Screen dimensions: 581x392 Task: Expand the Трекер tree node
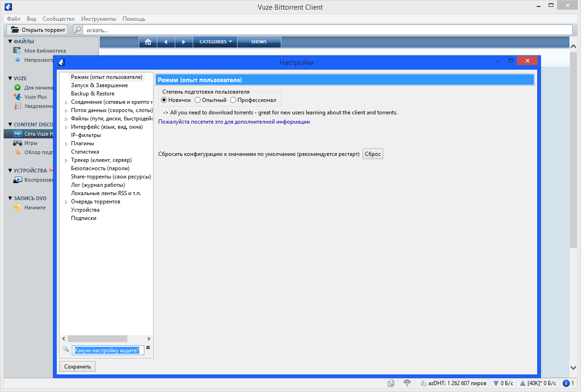[66, 160]
